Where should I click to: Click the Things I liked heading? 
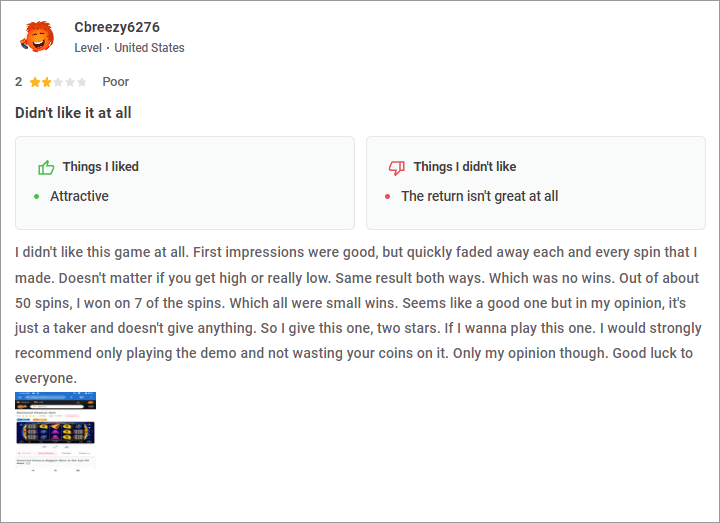[x=100, y=167]
